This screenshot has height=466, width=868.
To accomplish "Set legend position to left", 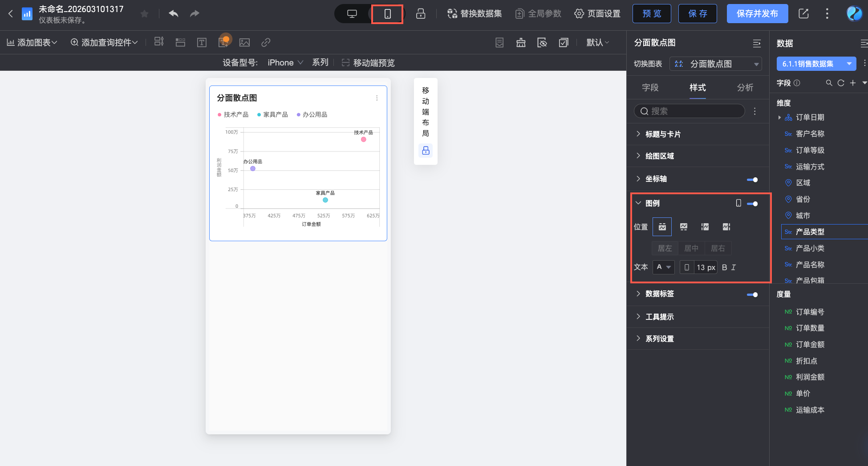I will coord(705,227).
